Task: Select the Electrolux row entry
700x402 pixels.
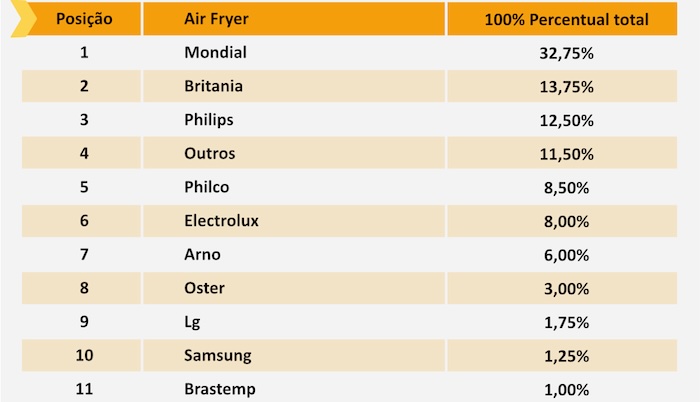Action: pyautogui.click(x=221, y=221)
